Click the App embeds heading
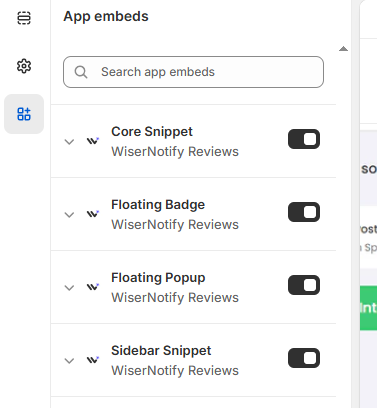The image size is (377, 408). pos(106,17)
